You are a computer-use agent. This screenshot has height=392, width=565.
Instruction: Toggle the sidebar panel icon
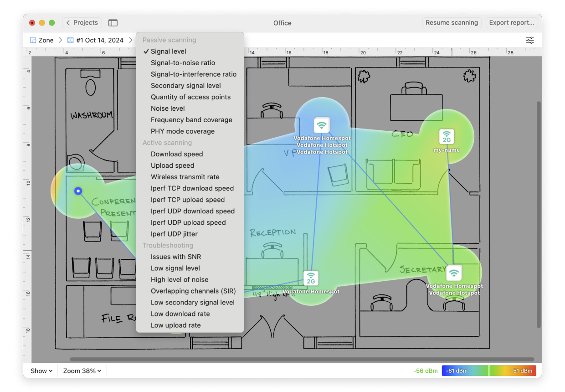(113, 23)
